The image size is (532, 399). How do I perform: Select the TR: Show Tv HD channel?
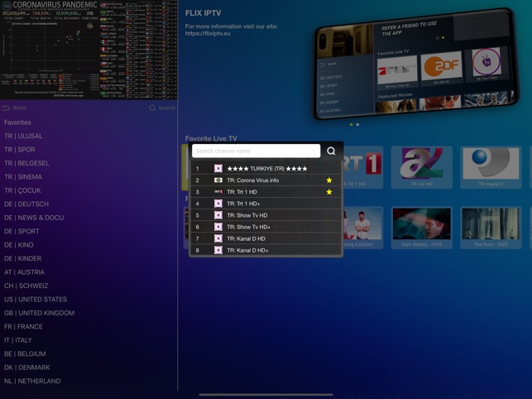266,215
